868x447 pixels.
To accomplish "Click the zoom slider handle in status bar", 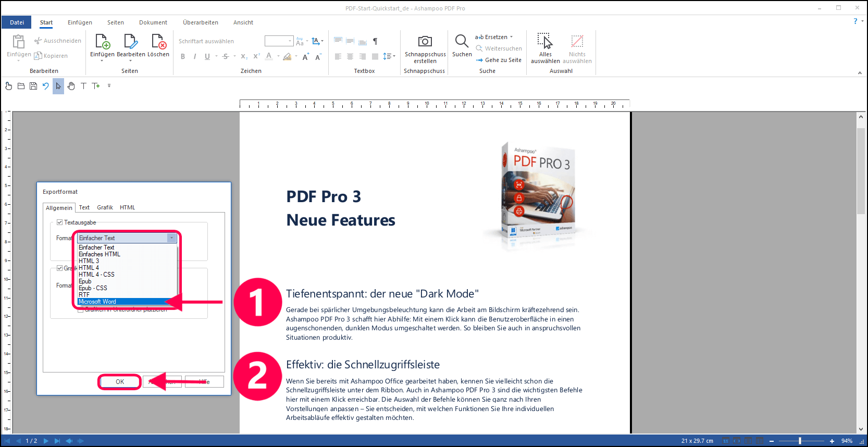I will [800, 441].
